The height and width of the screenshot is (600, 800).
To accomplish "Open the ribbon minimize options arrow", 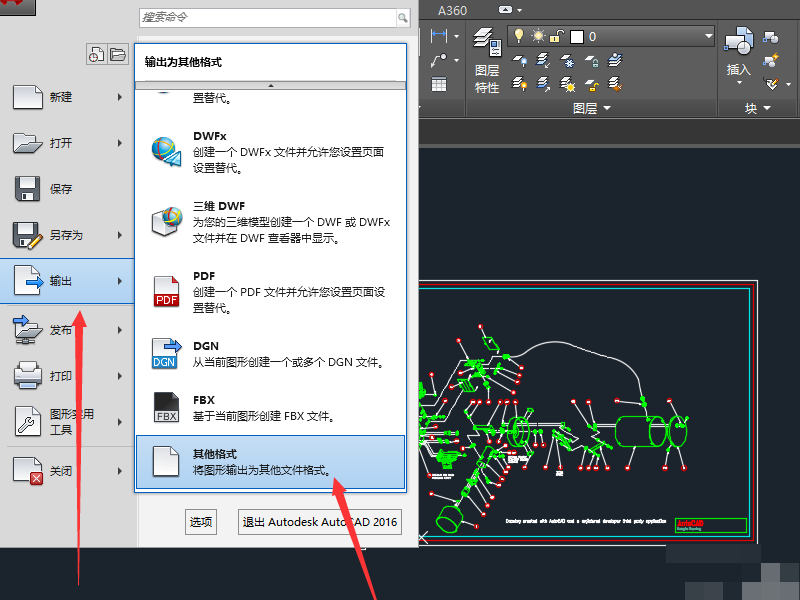I will (520, 10).
